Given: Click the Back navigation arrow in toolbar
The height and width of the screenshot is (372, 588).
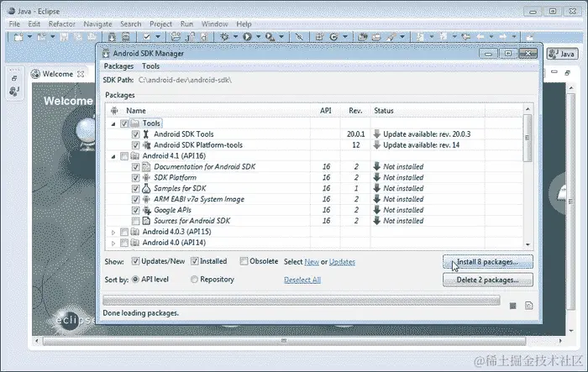Looking at the screenshot, I should (480, 37).
